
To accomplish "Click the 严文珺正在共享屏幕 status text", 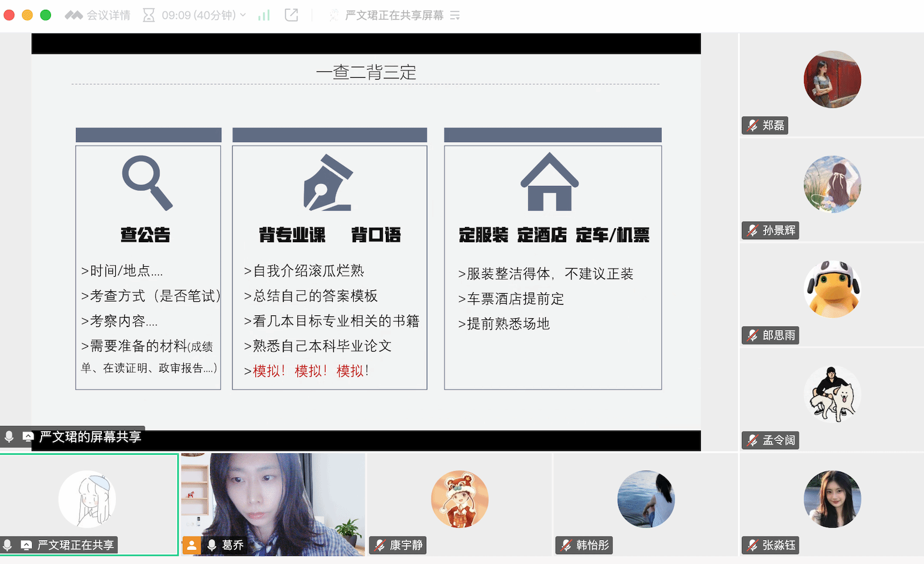I will (x=394, y=15).
